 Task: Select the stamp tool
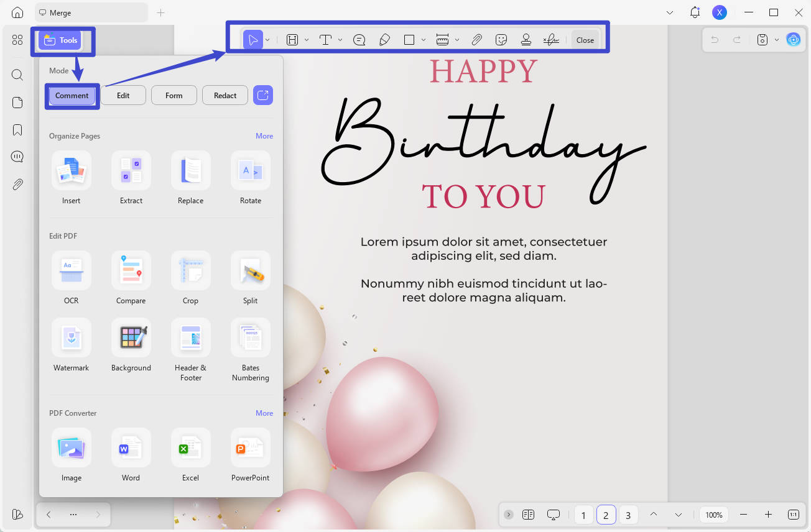(526, 40)
